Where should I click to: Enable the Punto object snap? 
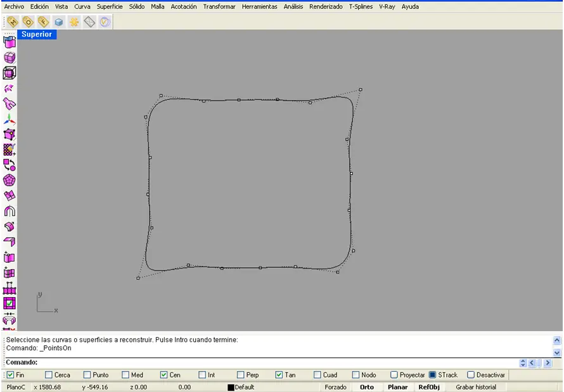point(87,375)
